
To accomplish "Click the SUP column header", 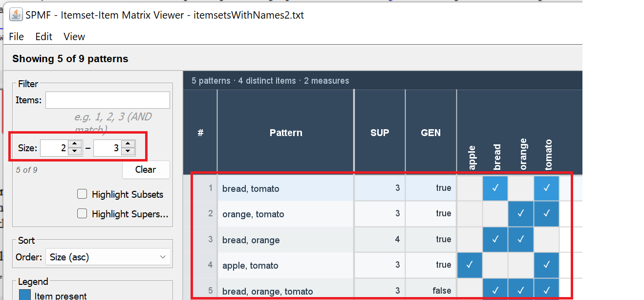I will coord(379,132).
